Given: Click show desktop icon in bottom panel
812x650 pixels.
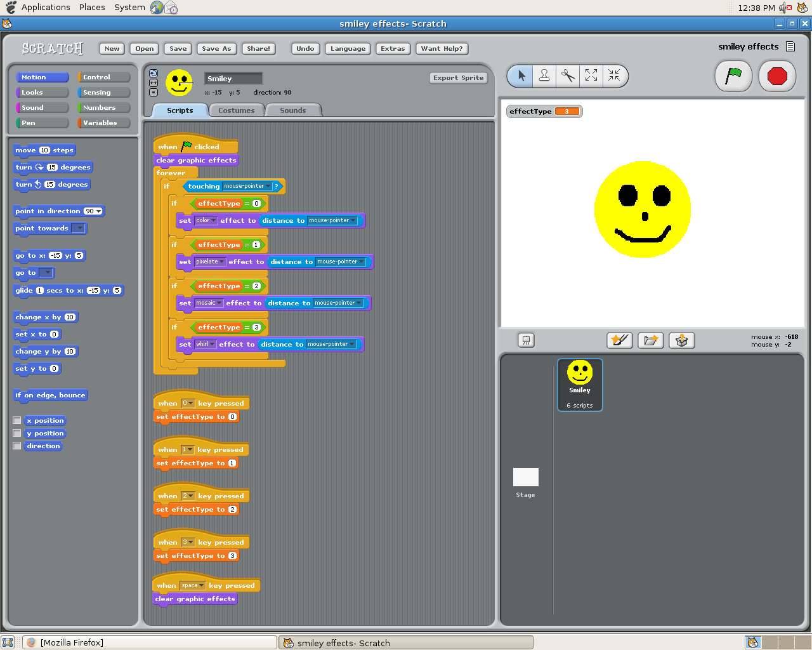Looking at the screenshot, I should pos(8,642).
